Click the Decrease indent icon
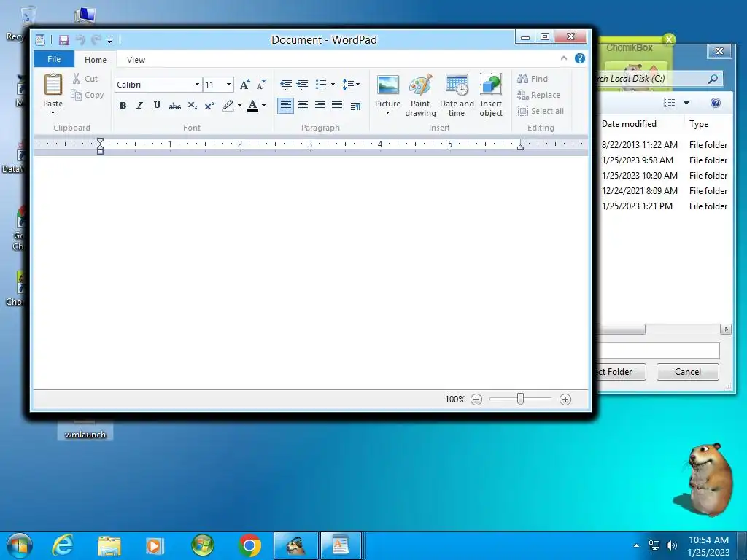 click(286, 85)
